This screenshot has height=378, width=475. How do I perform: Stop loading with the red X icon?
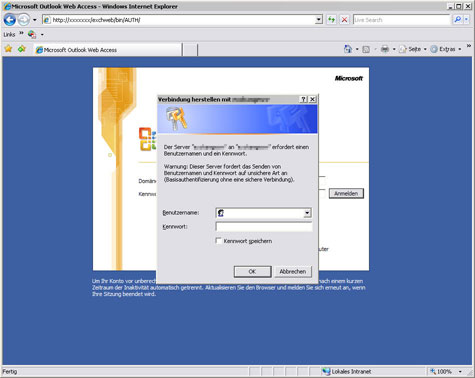(x=344, y=20)
